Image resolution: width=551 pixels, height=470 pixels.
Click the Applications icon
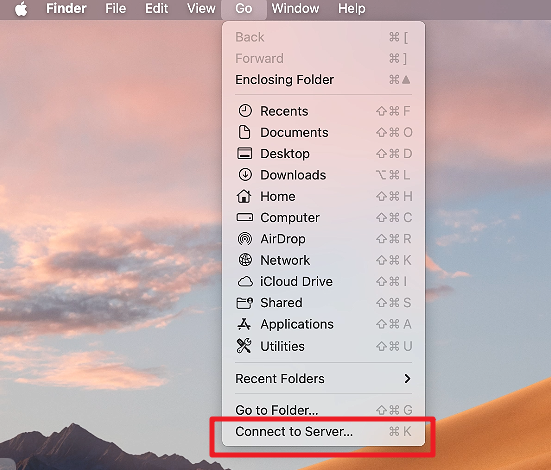[244, 324]
